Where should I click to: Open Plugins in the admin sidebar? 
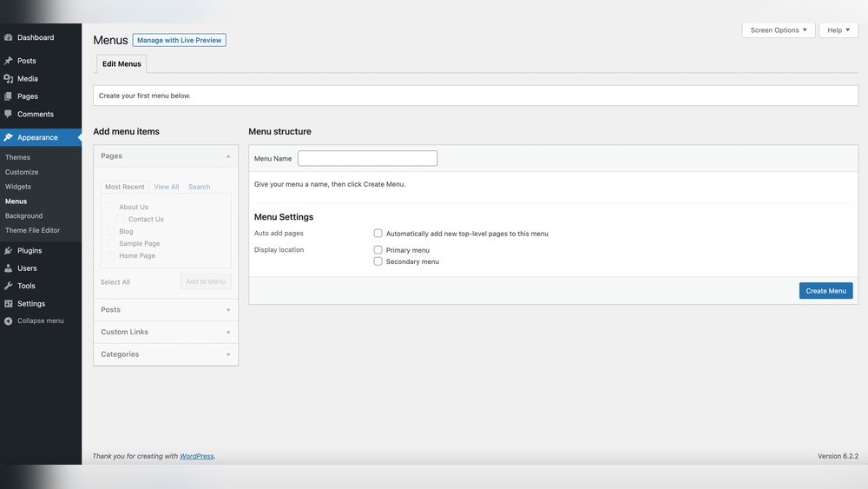point(30,251)
